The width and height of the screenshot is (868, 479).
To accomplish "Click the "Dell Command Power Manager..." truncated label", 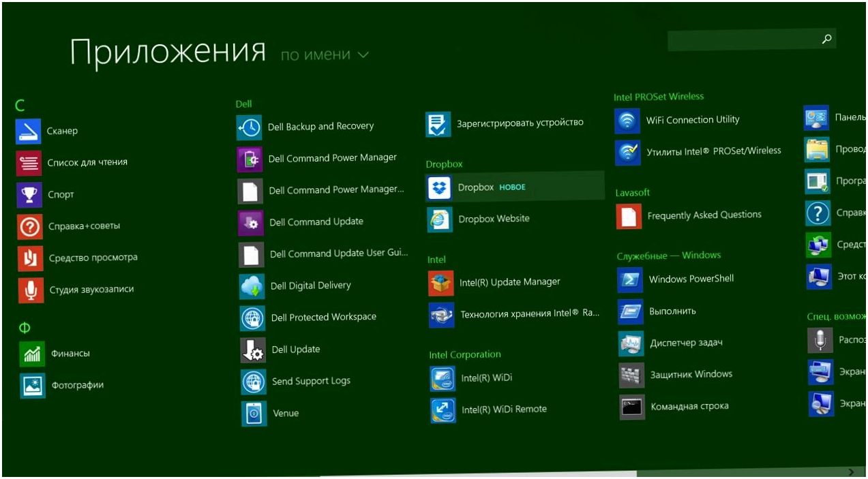I will (336, 190).
